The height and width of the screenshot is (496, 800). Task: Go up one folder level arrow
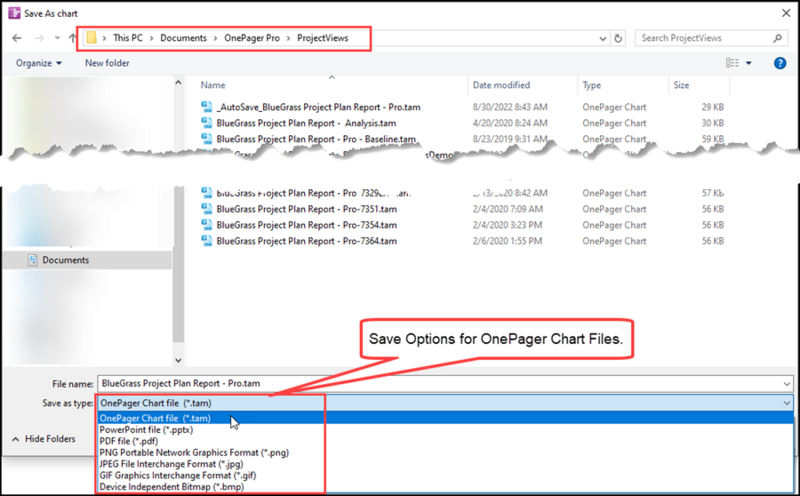point(72,38)
